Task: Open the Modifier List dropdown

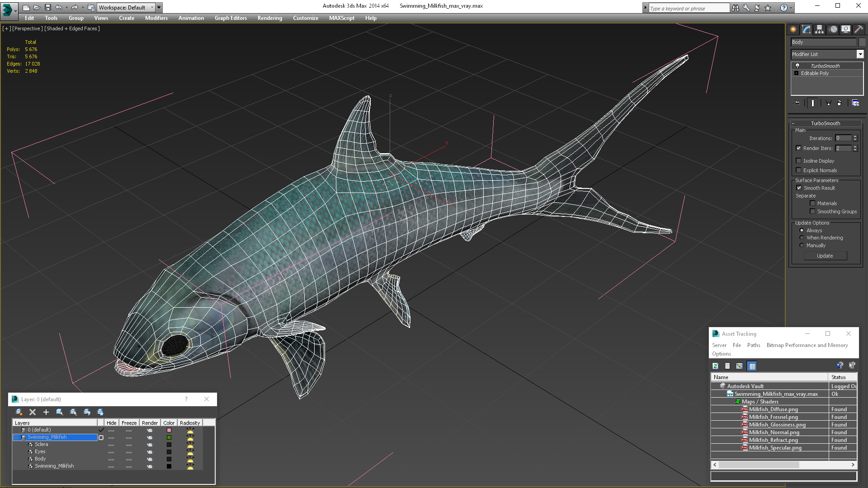Action: coord(860,54)
